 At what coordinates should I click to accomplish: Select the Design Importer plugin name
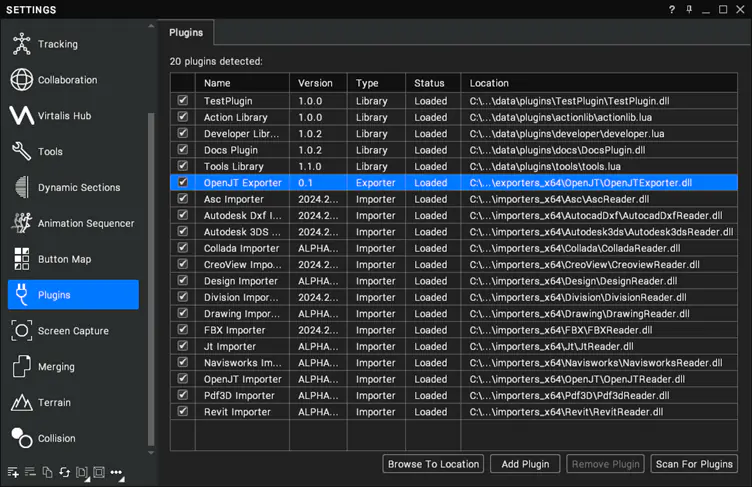[x=241, y=281]
